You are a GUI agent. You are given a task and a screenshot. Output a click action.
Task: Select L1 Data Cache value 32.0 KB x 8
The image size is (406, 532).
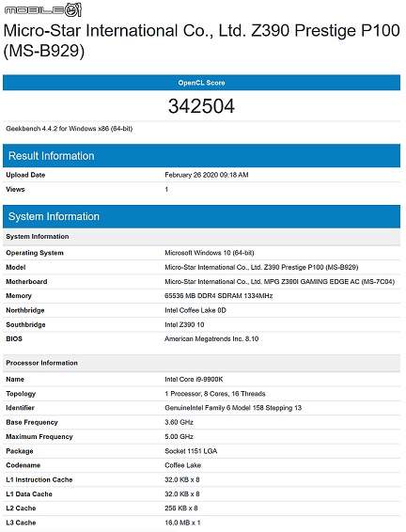click(x=182, y=494)
